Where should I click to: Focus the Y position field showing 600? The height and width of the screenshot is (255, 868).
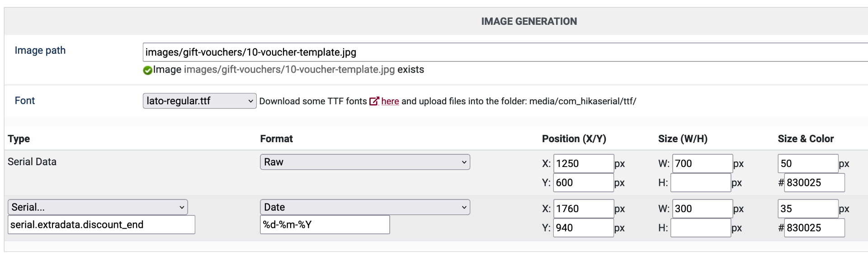(583, 183)
